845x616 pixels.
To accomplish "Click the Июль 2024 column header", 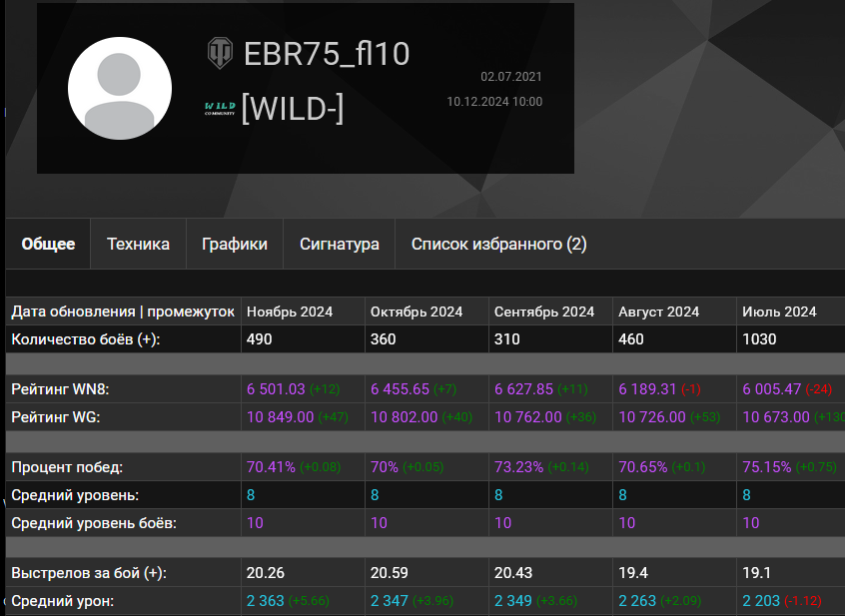I will (x=779, y=311).
